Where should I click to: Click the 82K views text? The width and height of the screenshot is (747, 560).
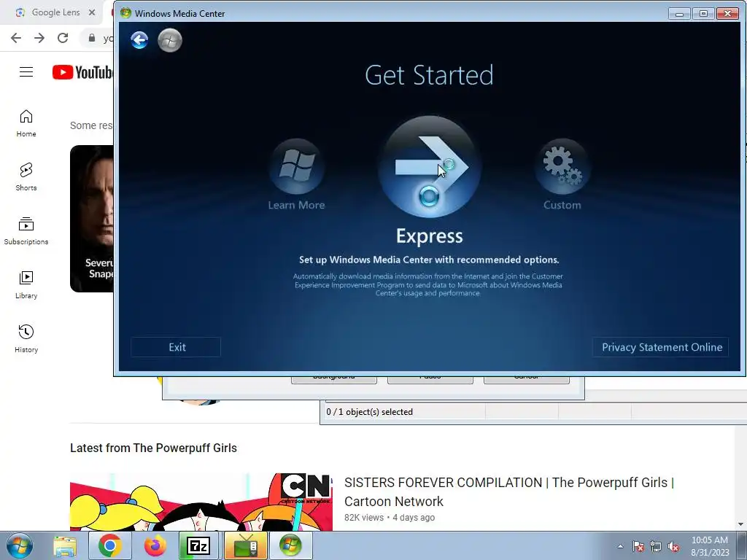pos(364,518)
